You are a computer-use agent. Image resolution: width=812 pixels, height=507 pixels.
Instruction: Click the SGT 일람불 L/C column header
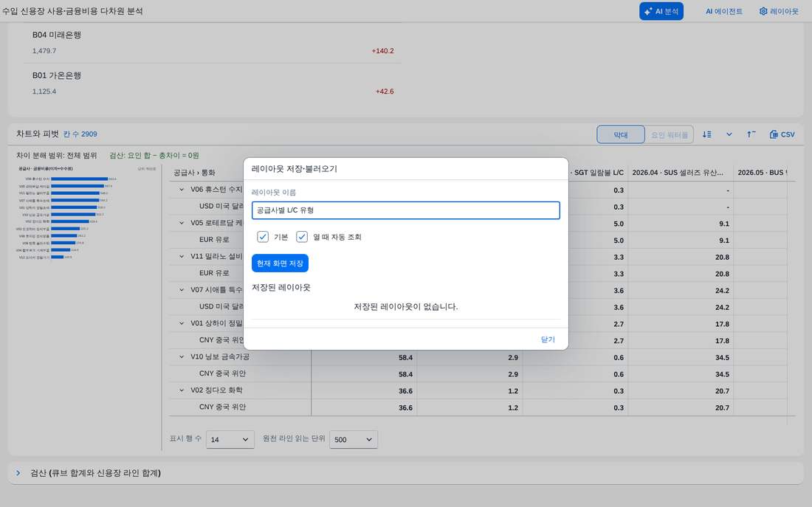599,173
